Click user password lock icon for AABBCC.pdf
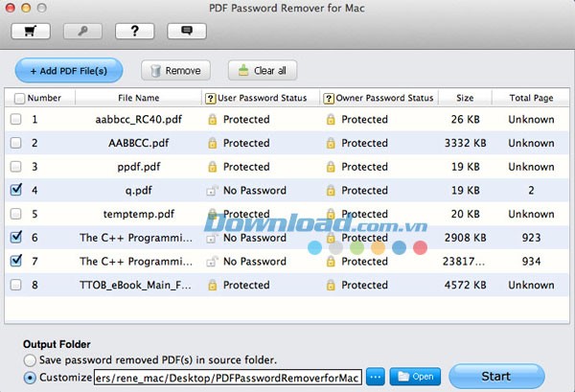575x392 pixels. coord(213,143)
